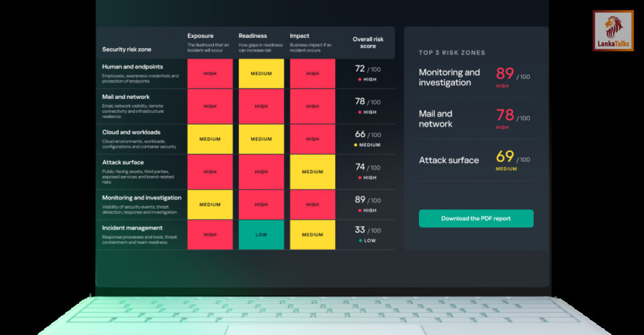The width and height of the screenshot is (644, 335).
Task: Click the 'Response processes and tools' description
Action: pos(140,240)
